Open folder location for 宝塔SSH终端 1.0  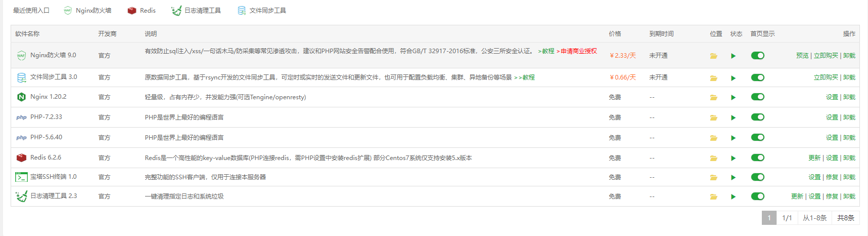pyautogui.click(x=713, y=177)
